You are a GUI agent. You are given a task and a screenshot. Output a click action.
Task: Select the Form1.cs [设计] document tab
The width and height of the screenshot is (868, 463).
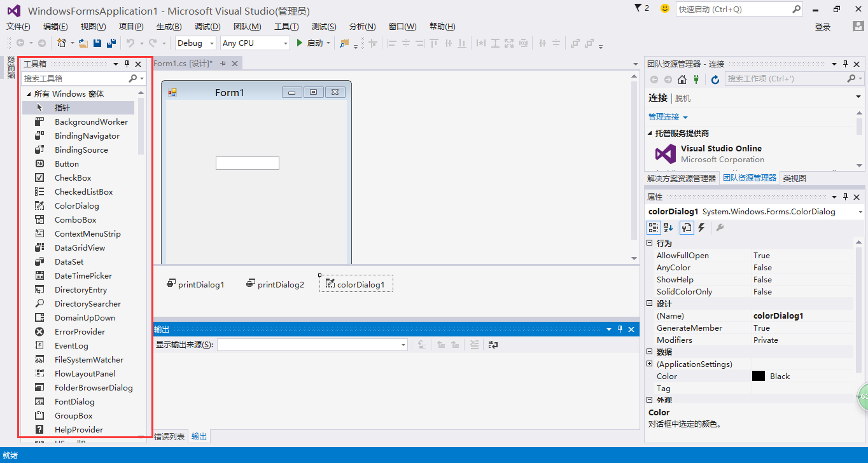tap(183, 64)
